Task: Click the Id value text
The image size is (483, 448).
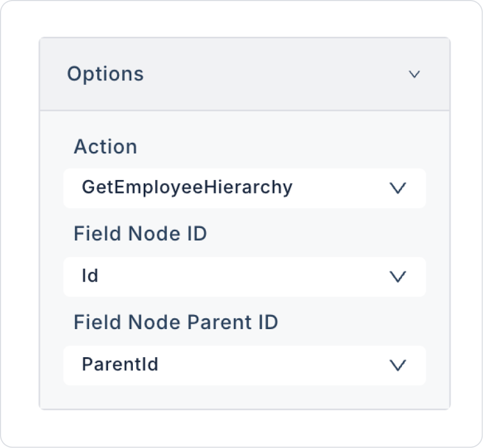Action: click(x=90, y=276)
